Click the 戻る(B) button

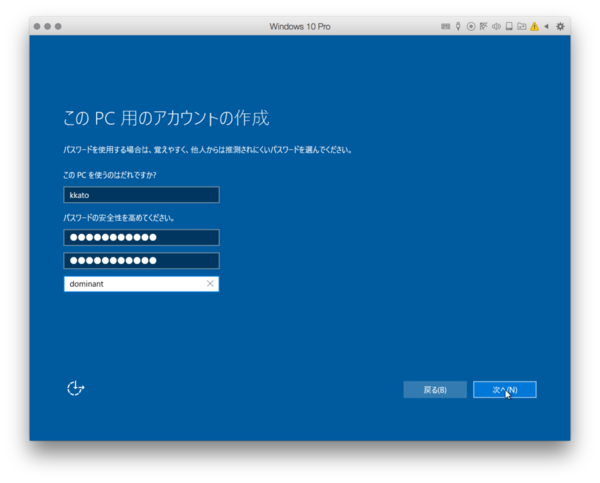tap(435, 390)
